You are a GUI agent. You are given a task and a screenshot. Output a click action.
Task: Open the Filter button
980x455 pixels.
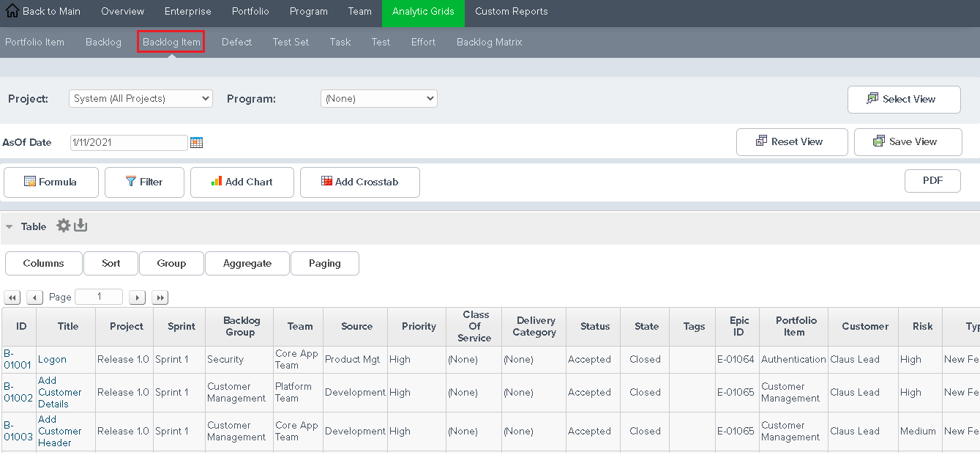click(144, 182)
